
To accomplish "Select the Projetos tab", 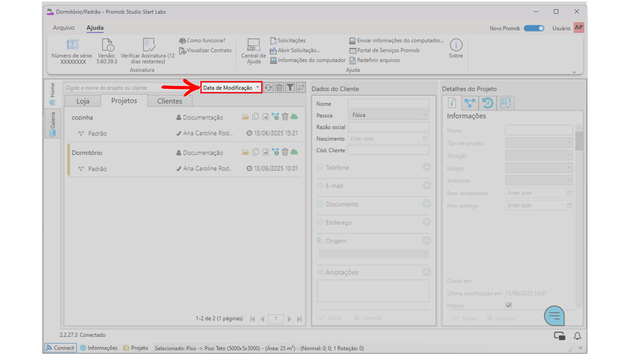I will click(x=124, y=101).
